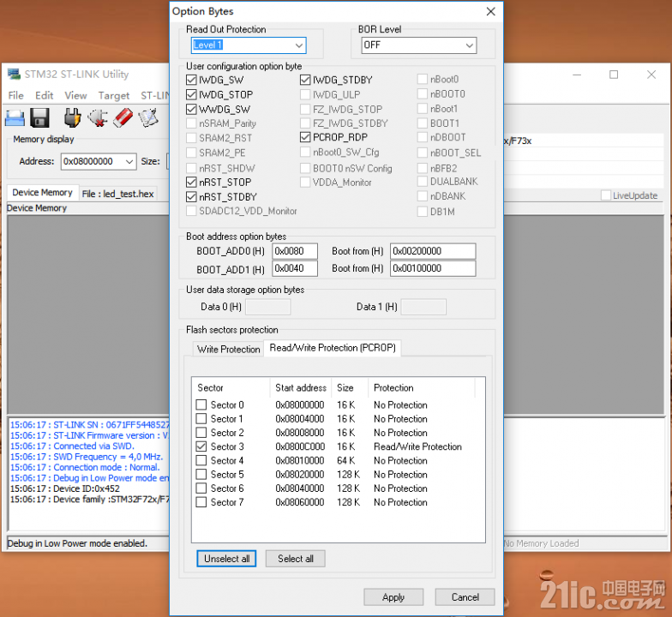Click the 0x00200000 Boot from field
672x617 pixels.
pos(433,251)
